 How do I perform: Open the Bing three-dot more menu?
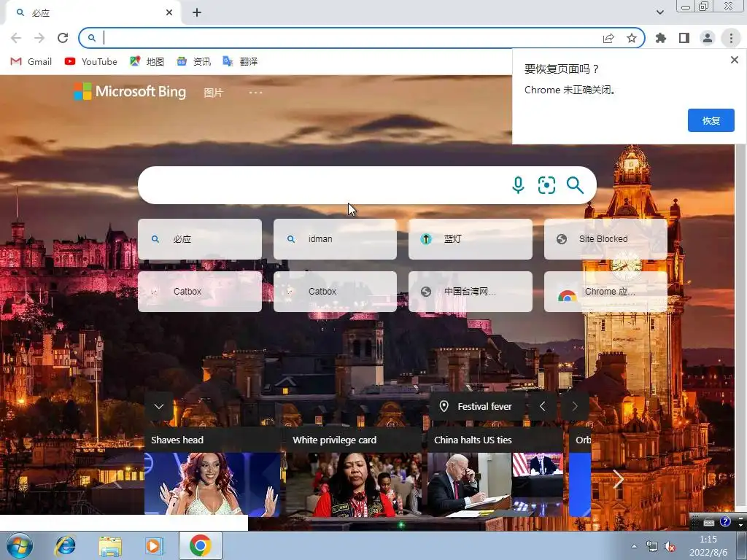coord(255,93)
